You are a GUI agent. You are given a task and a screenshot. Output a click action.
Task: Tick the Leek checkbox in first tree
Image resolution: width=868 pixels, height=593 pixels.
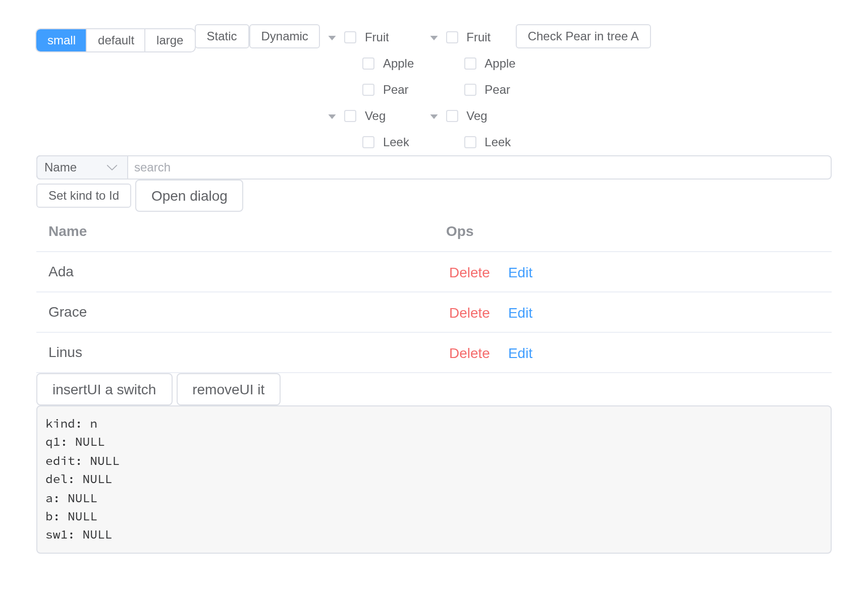[x=368, y=142]
